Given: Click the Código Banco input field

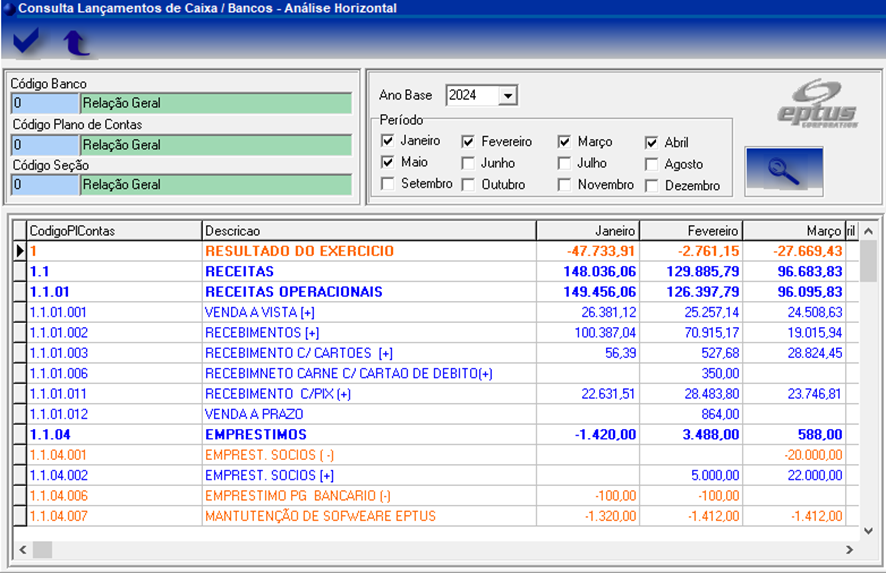Looking at the screenshot, I should (x=44, y=103).
